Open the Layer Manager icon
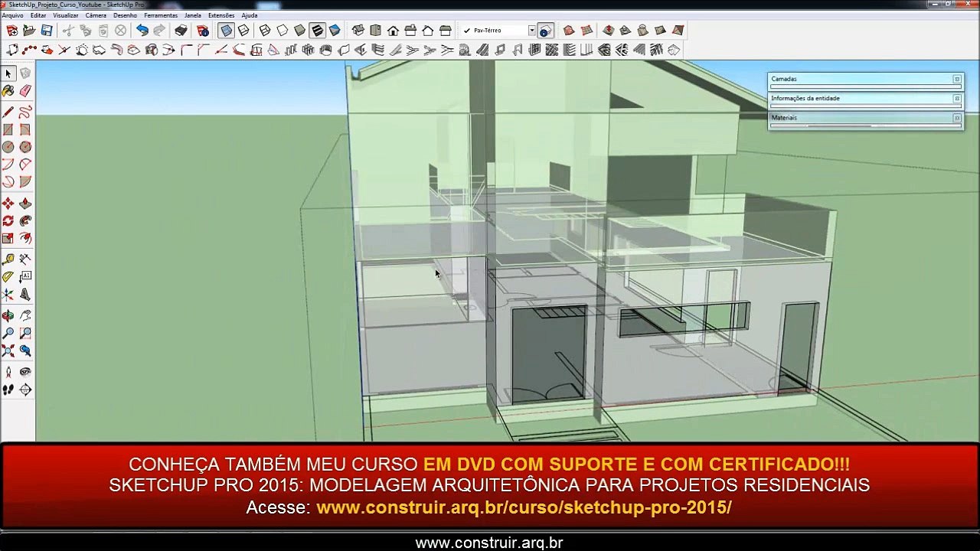The height and width of the screenshot is (551, 980). coord(545,31)
